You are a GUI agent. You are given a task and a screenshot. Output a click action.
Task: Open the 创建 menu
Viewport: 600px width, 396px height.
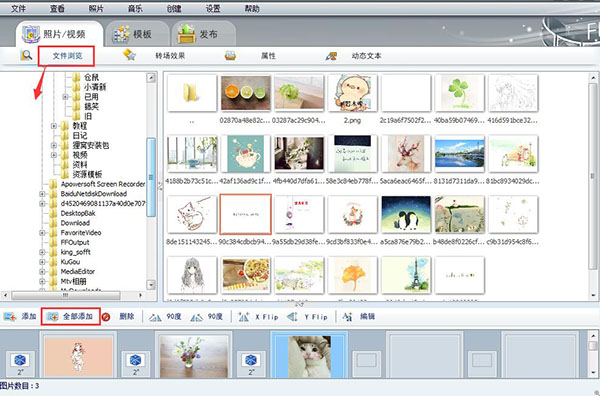[x=174, y=8]
